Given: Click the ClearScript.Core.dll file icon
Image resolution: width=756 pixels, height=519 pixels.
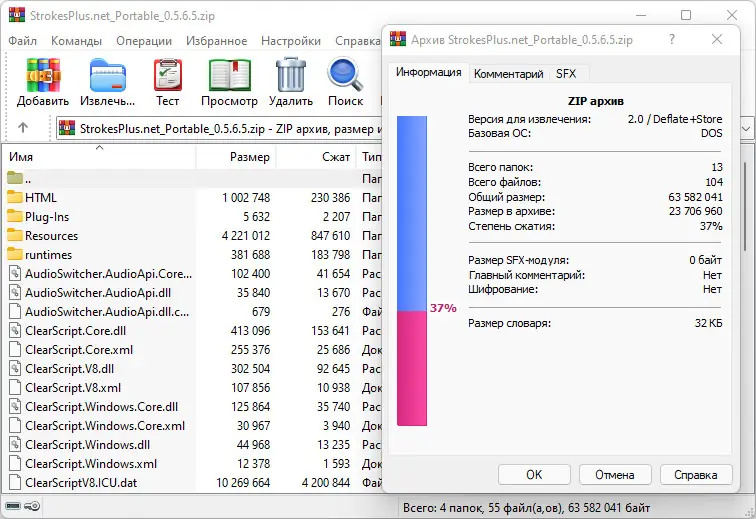Looking at the screenshot, I should tap(15, 330).
